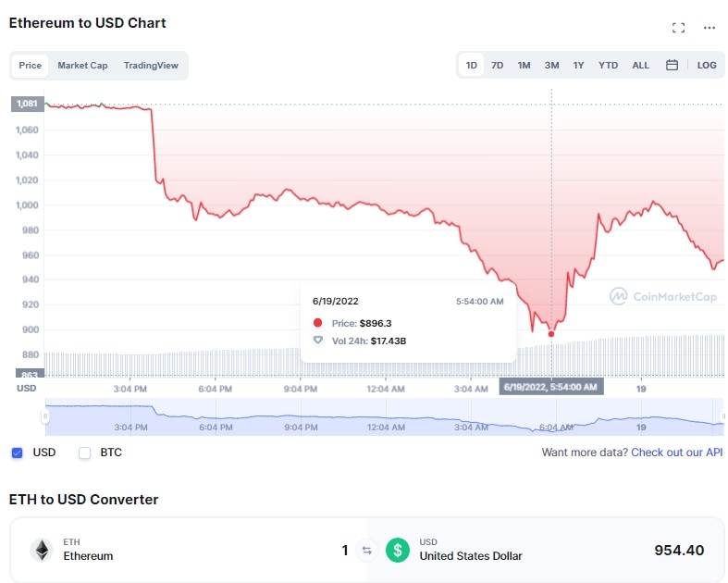
Task: Select the 1Y time range
Action: click(578, 66)
